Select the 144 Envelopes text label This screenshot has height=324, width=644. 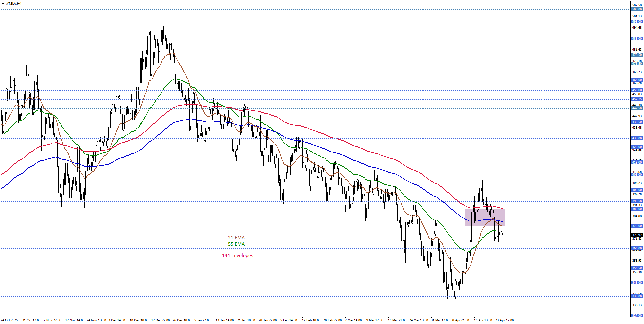pyautogui.click(x=237, y=256)
